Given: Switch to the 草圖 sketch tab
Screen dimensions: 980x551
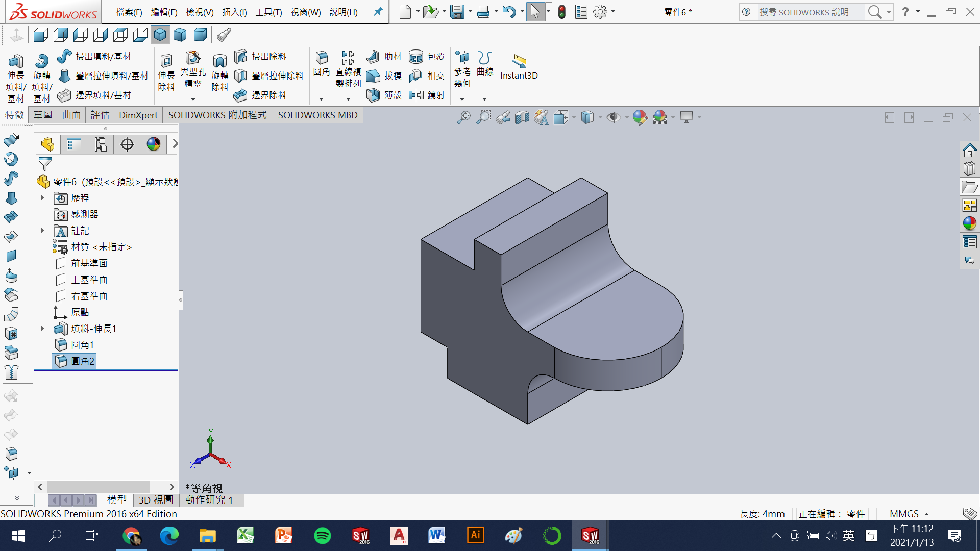Looking at the screenshot, I should [43, 115].
